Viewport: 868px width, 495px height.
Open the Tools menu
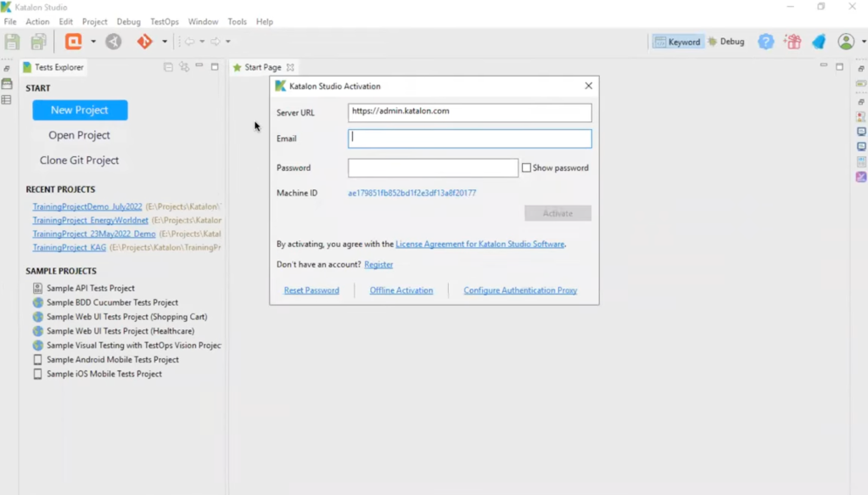pyautogui.click(x=237, y=21)
